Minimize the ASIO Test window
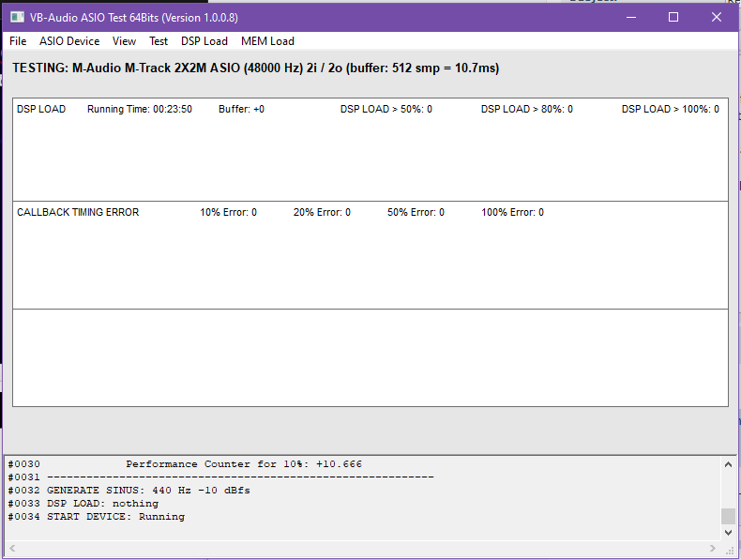Image resolution: width=741 pixels, height=560 pixels. (631, 18)
